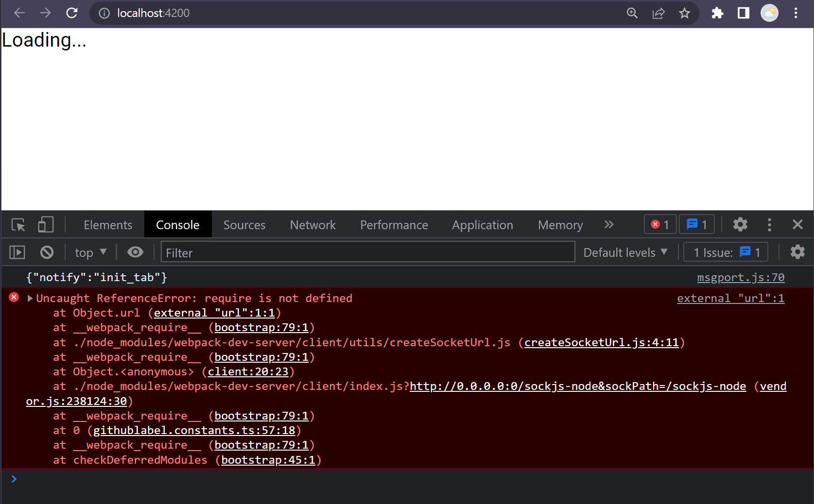The width and height of the screenshot is (814, 504).
Task: Open the sockjs-node URL link
Action: click(578, 386)
